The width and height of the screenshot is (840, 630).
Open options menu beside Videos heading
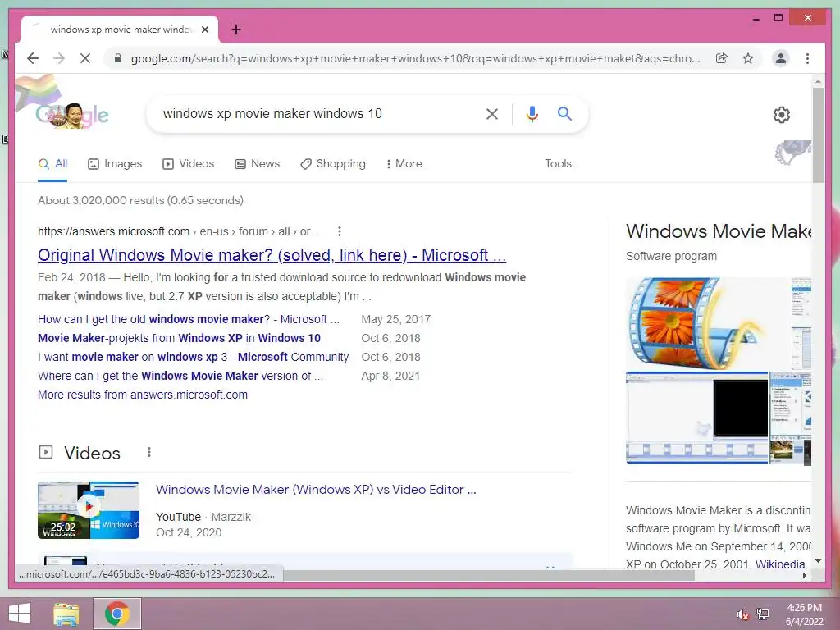coord(149,453)
